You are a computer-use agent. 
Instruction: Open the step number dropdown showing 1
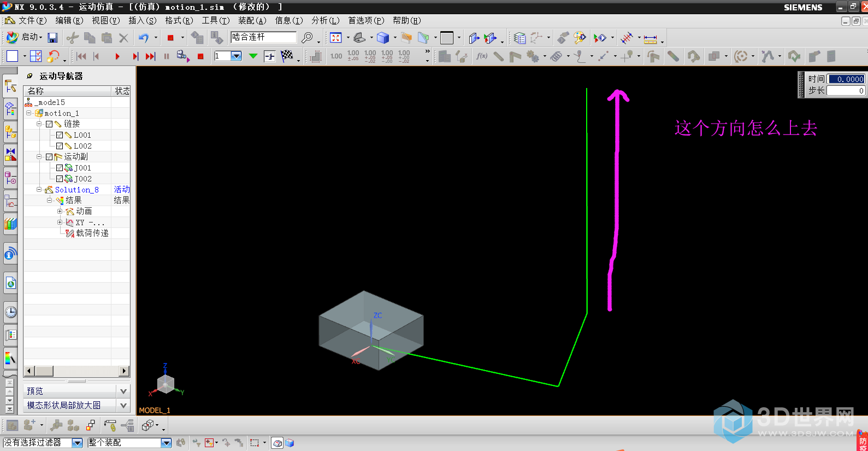click(x=237, y=56)
